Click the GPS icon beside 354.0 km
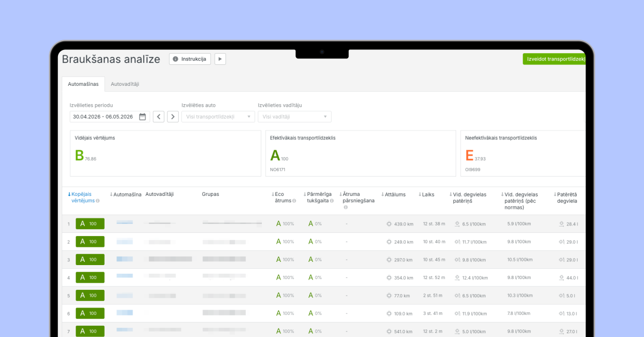Screen dimensions: 644x337 click(389, 278)
